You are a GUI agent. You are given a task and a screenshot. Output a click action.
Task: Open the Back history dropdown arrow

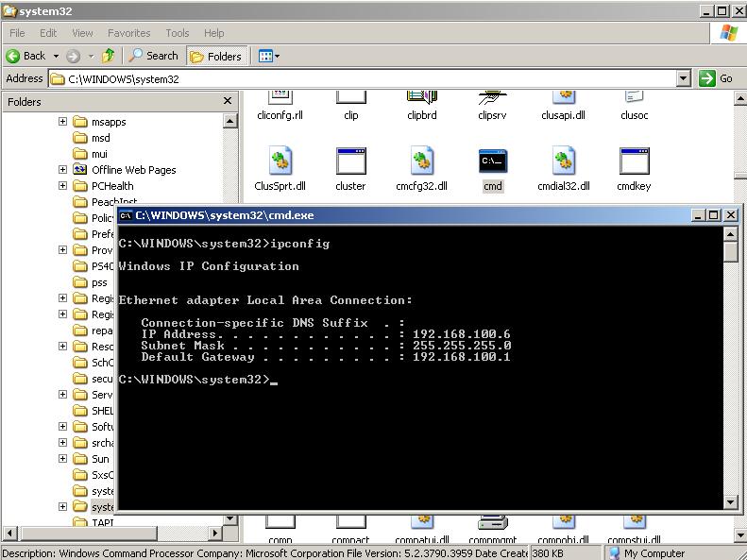(x=56, y=57)
